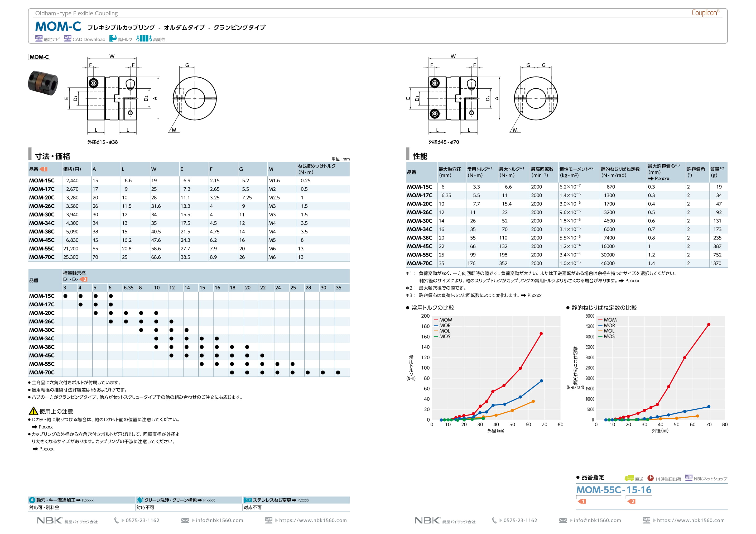Click the 高剛性 rigidity icon

(144, 39)
